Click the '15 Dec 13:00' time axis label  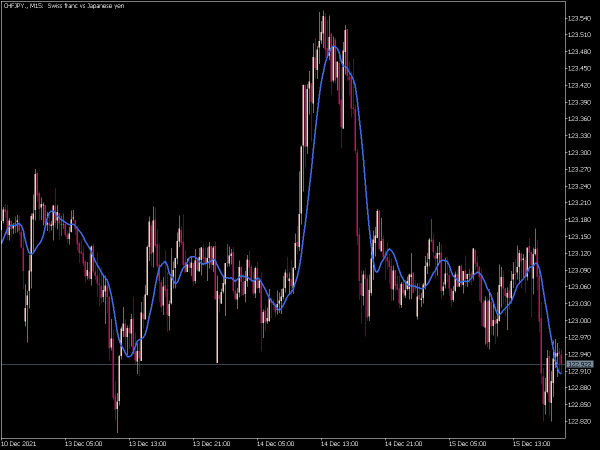pos(532,444)
